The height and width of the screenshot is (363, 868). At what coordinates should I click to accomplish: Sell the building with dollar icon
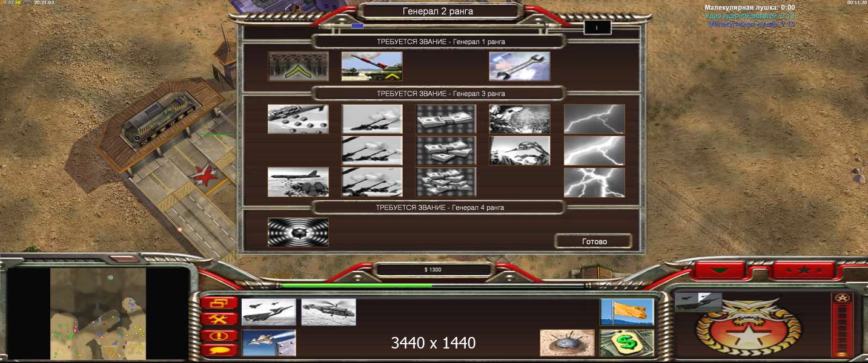click(627, 342)
